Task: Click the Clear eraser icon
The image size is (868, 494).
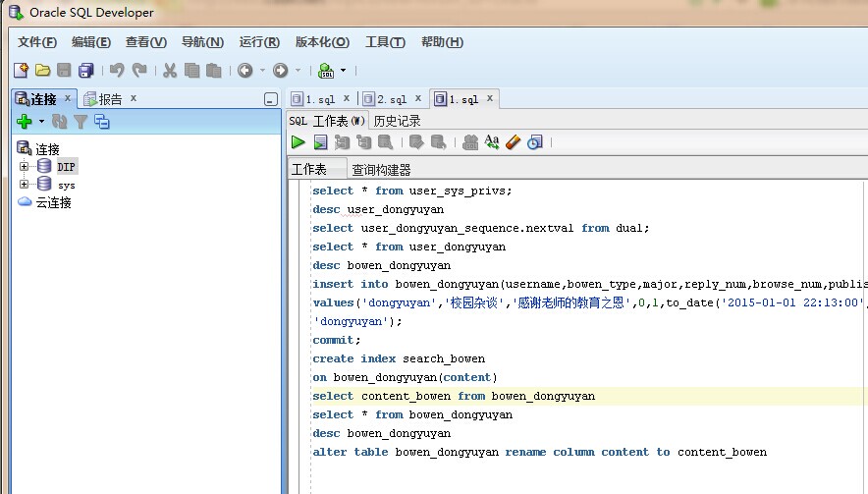Action: pyautogui.click(x=514, y=142)
